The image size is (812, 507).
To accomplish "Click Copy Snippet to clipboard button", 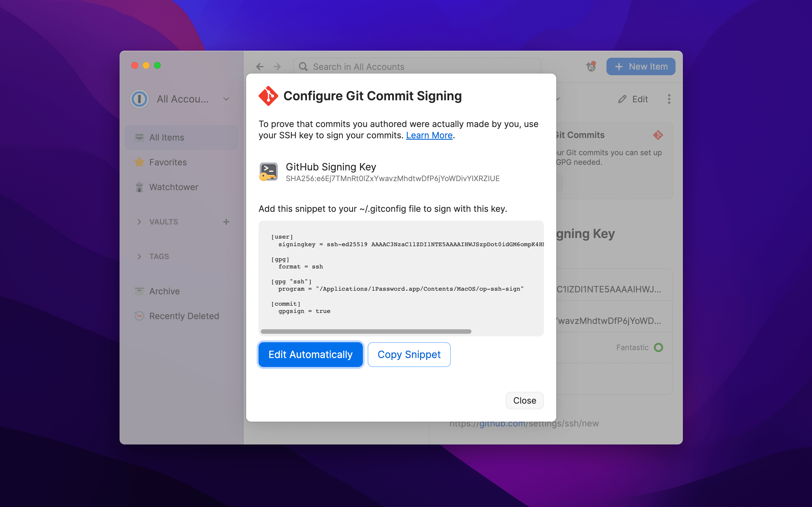I will 409,354.
